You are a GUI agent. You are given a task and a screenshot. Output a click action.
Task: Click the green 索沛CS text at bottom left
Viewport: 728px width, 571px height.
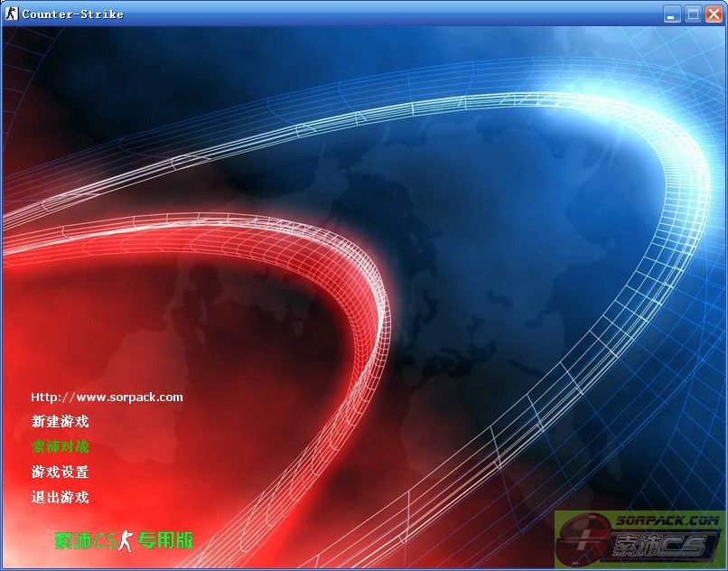(x=85, y=540)
